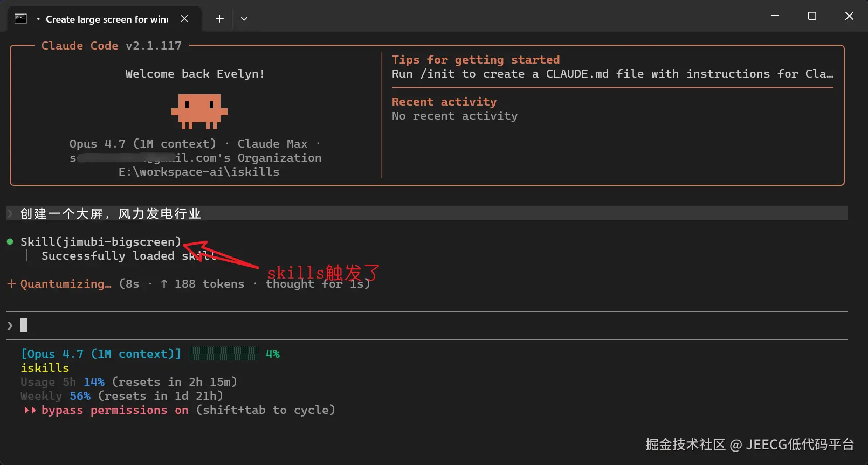Click the 'Weekly 56%' status line

[122, 396]
